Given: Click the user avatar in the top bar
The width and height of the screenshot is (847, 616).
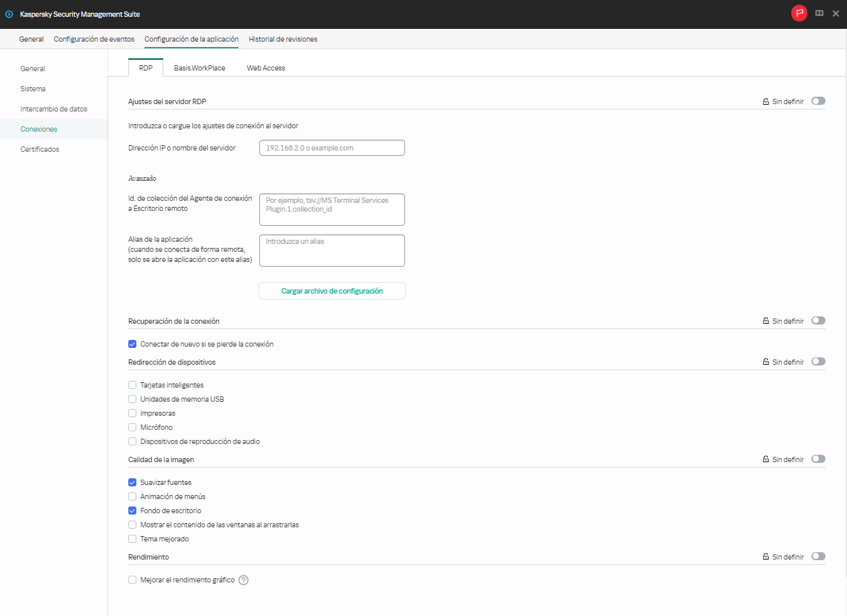Looking at the screenshot, I should coord(799,13).
